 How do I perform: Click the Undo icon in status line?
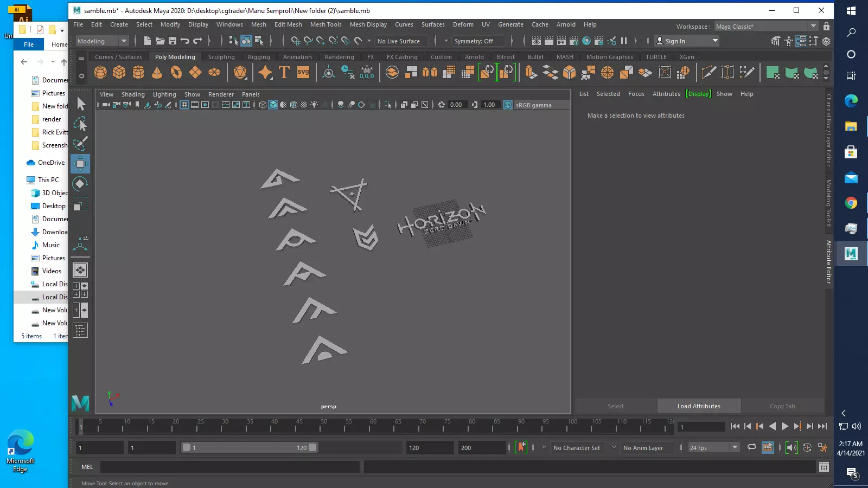[185, 41]
